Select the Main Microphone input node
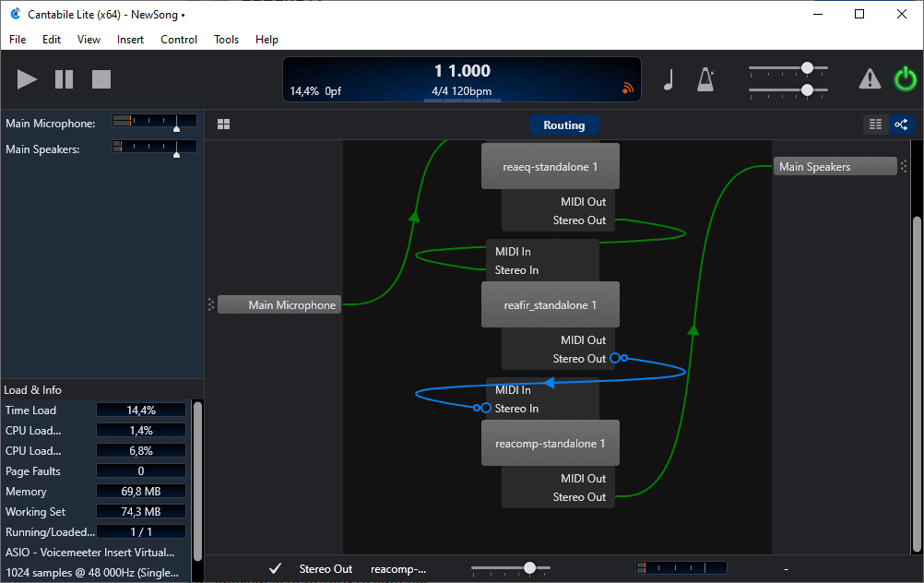This screenshot has height=583, width=924. pyautogui.click(x=279, y=304)
